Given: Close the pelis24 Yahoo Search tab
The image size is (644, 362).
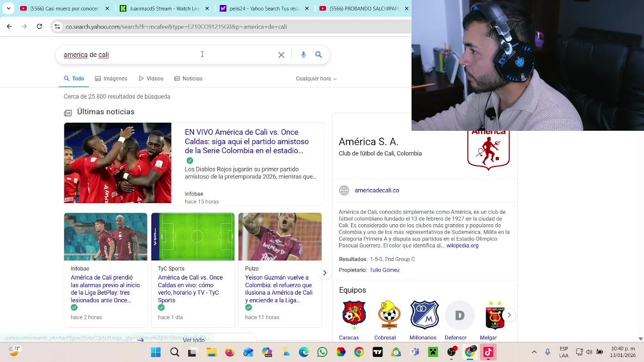Looking at the screenshot, I should [306, 9].
